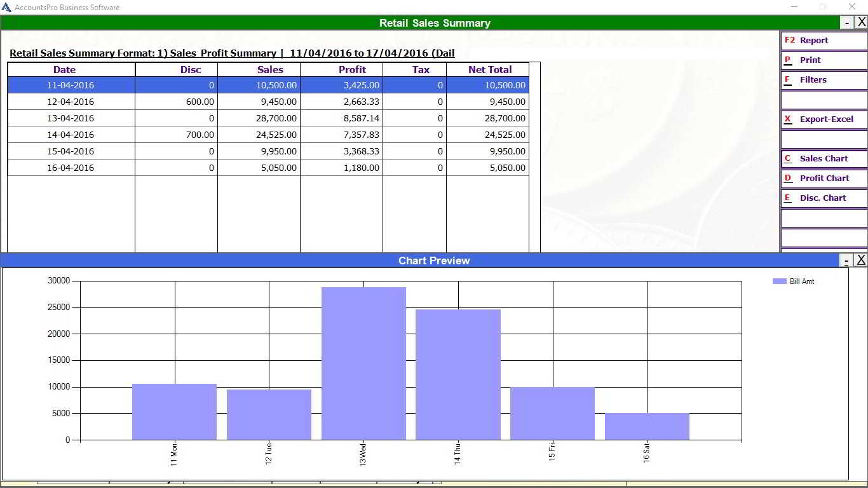
Task: Close the Retail Sales Summary panel
Action: click(x=862, y=22)
